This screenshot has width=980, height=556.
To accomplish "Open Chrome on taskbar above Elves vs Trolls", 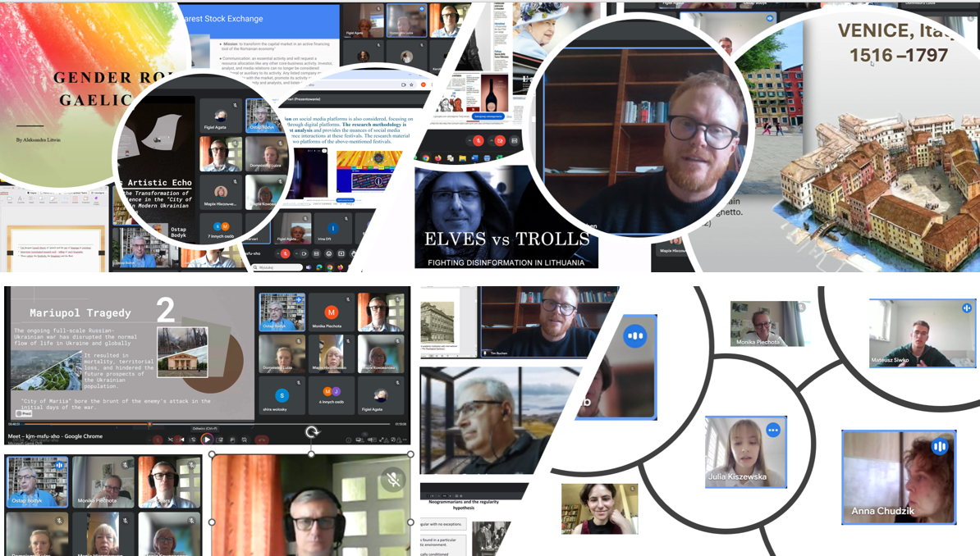I will [x=426, y=158].
